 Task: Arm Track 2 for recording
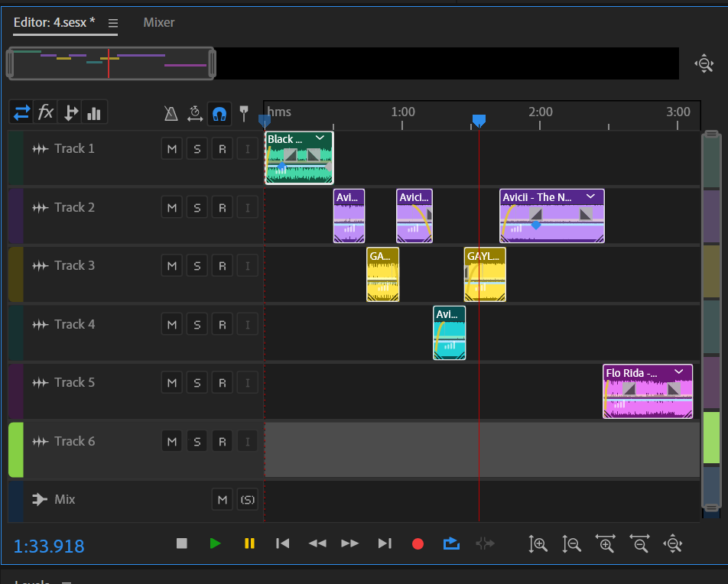(x=222, y=208)
